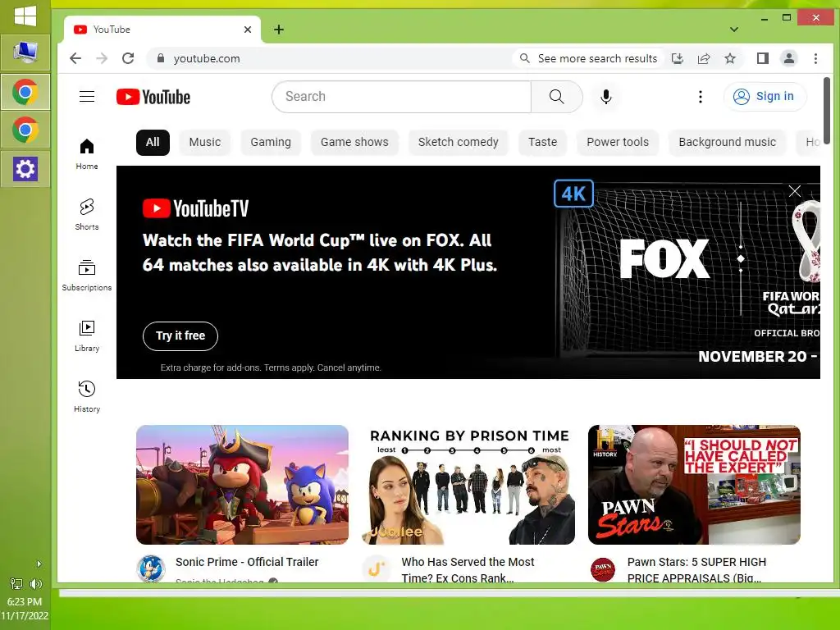Viewport: 840px width, 630px height.
Task: Select the Power tools chip
Action: [x=618, y=143]
